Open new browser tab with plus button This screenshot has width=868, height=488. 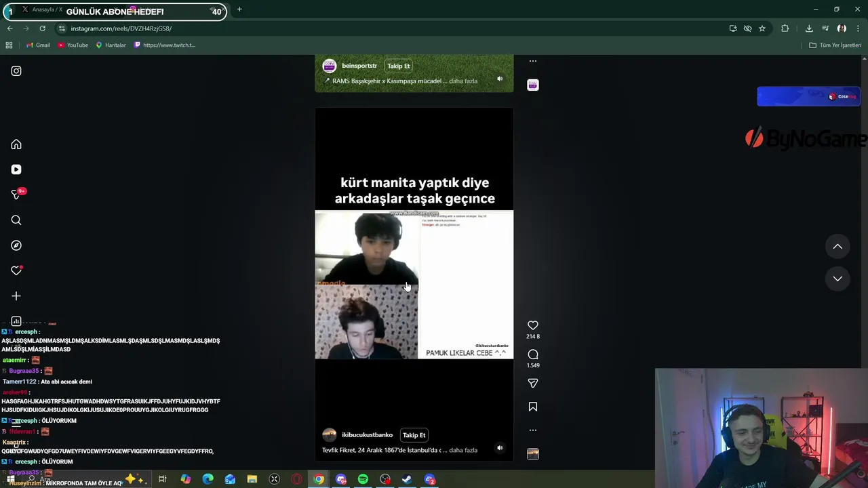239,9
